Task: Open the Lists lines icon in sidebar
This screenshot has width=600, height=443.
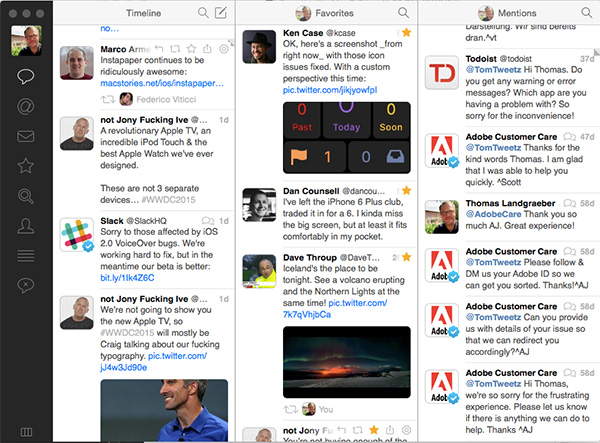Action: (x=26, y=256)
